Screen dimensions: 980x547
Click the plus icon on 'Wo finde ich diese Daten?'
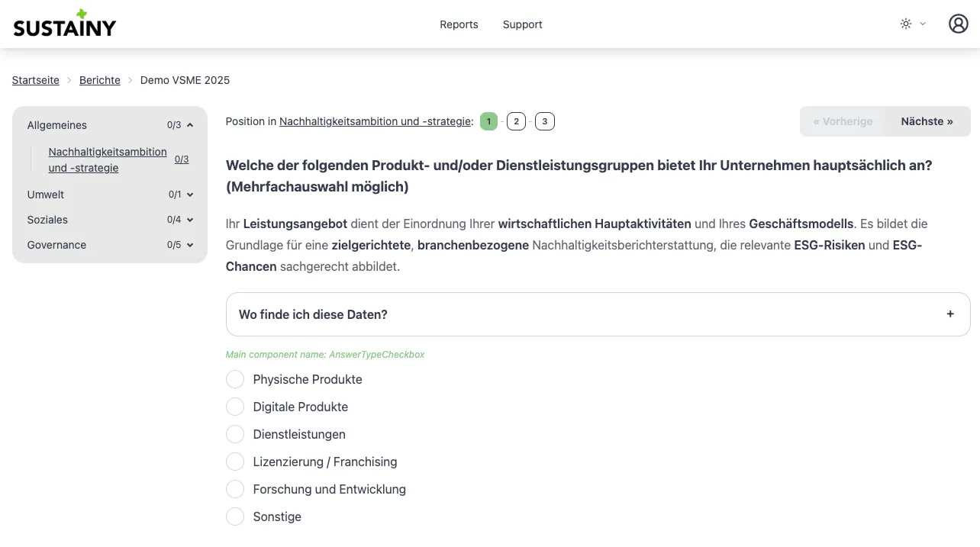950,314
